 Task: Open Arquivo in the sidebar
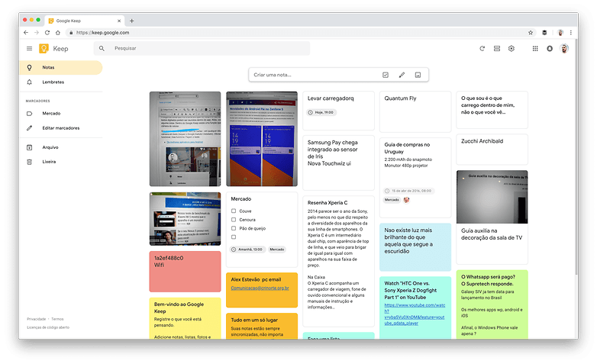(x=61, y=147)
